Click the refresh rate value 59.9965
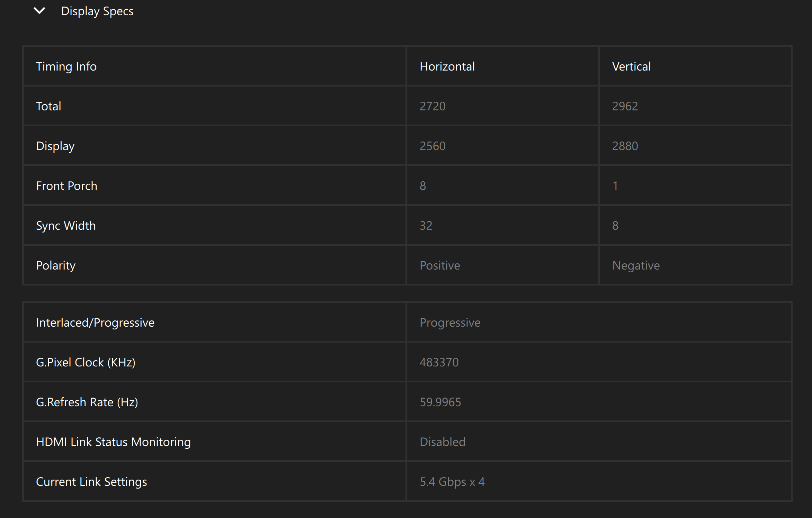 pos(440,402)
